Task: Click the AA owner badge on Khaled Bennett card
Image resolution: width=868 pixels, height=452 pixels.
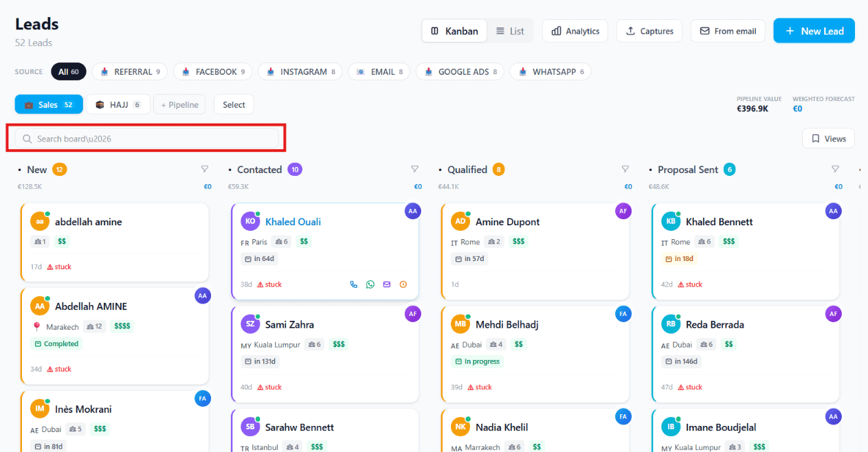Action: coord(833,212)
